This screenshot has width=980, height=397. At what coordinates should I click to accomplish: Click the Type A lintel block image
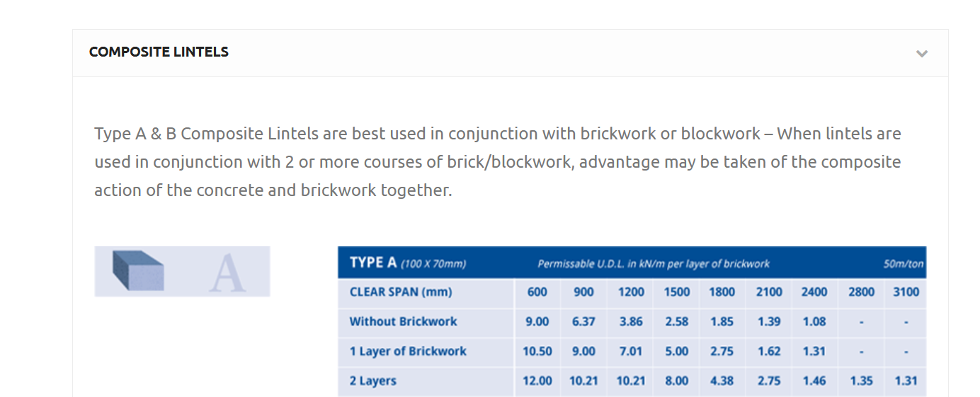(x=182, y=271)
